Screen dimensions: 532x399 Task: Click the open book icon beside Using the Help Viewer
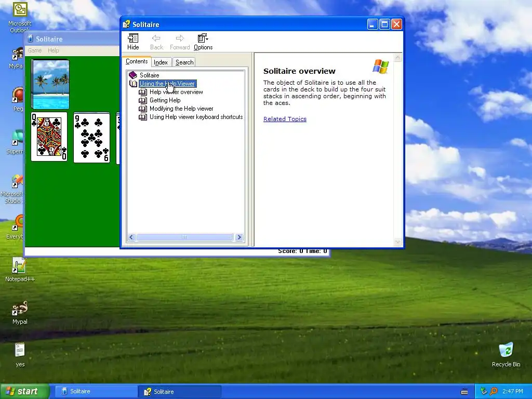pos(133,84)
